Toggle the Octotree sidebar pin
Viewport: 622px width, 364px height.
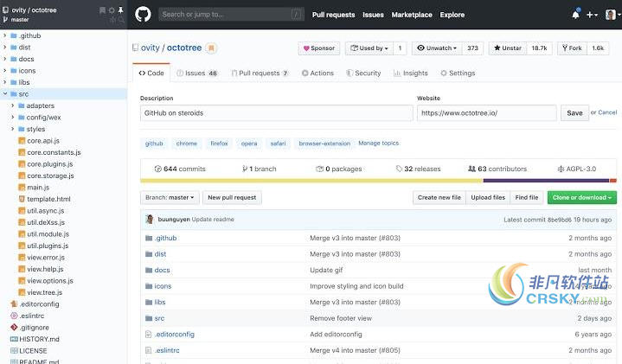click(x=120, y=10)
